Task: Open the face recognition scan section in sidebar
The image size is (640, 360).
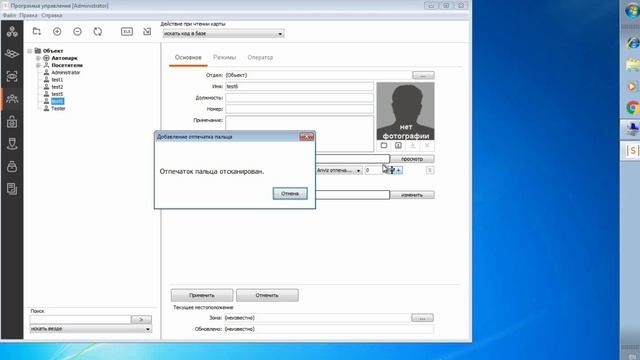Action: pos(12,76)
